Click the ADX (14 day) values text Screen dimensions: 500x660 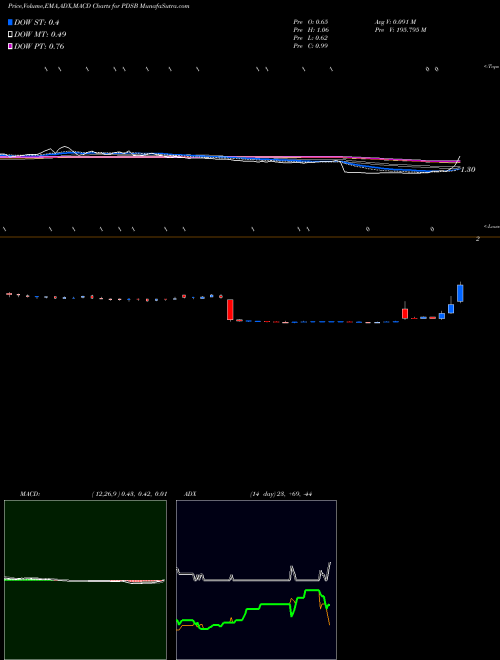coord(280,494)
